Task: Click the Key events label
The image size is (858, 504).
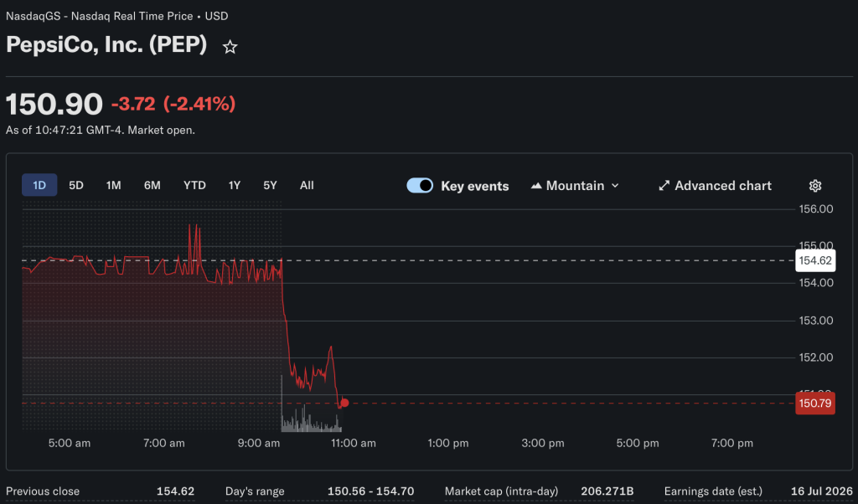Action: (474, 186)
